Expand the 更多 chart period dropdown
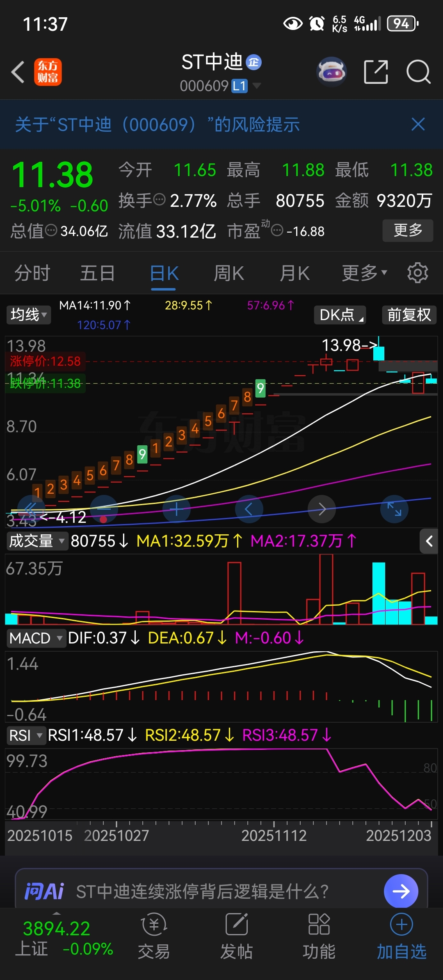 [x=364, y=273]
